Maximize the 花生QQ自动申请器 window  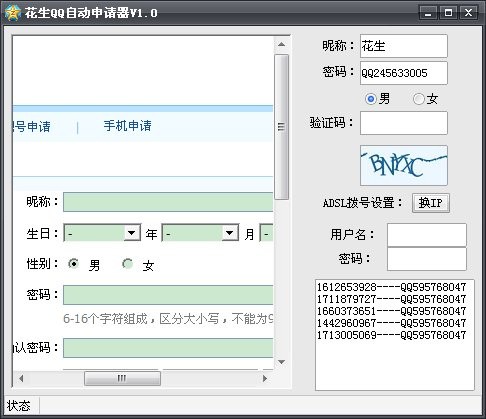(x=448, y=13)
